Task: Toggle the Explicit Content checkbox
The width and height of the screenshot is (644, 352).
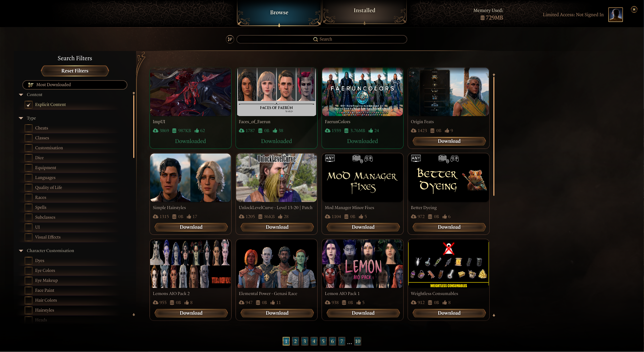Action: coord(29,104)
